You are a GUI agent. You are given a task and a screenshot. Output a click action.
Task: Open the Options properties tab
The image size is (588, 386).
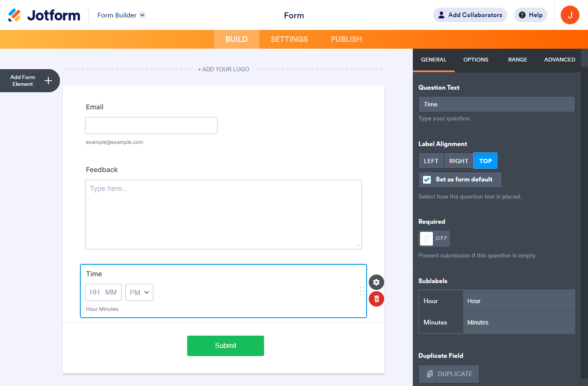pyautogui.click(x=476, y=60)
